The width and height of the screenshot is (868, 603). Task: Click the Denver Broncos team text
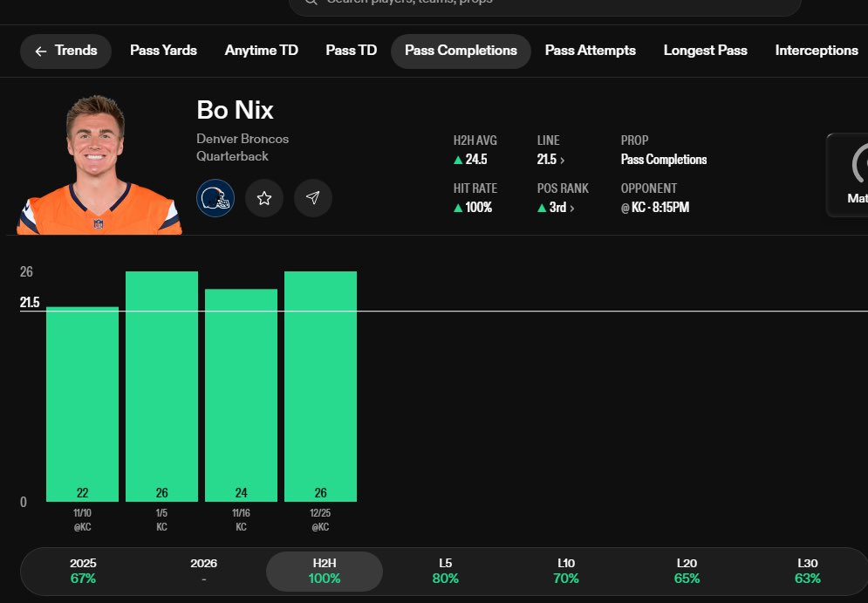click(x=243, y=139)
